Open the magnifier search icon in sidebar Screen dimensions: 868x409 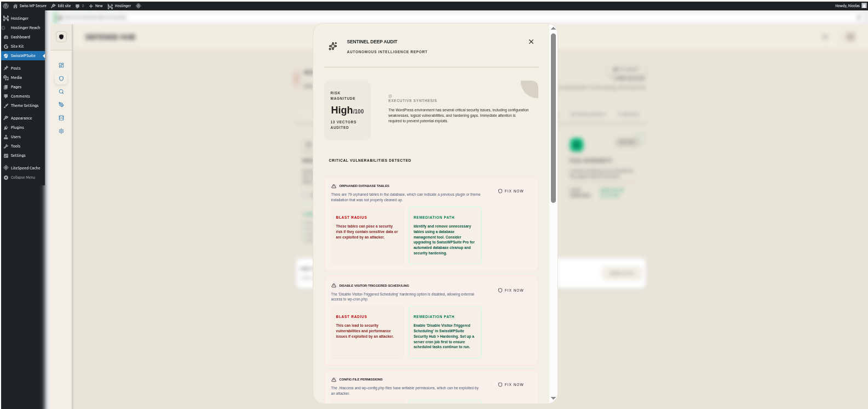pyautogui.click(x=61, y=92)
